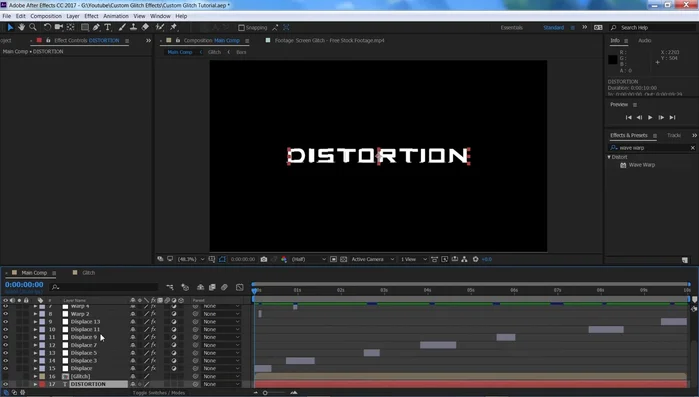The width and height of the screenshot is (699, 397).
Task: Select the Unified Camera tool
Action: click(58, 27)
